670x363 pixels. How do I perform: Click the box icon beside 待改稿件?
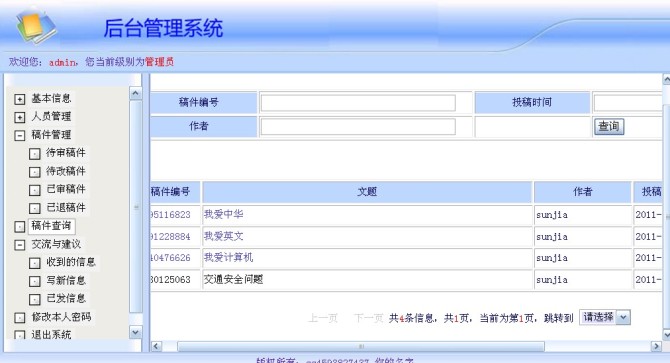pos(35,172)
